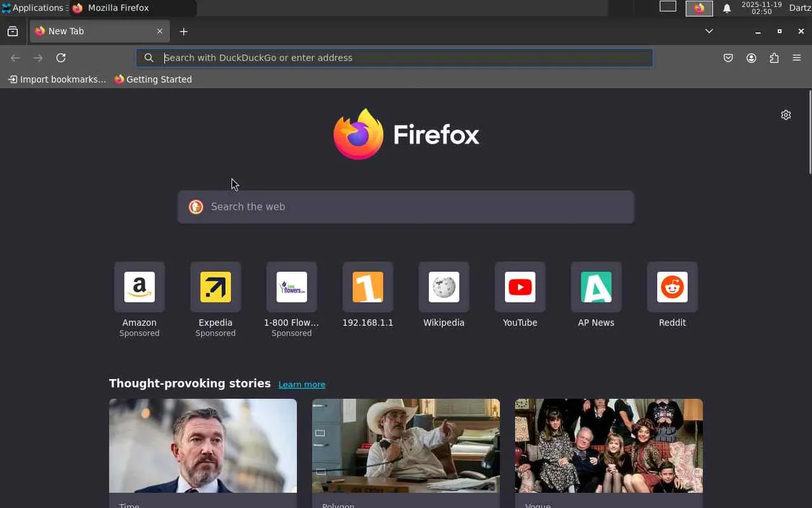This screenshot has height=508, width=812.
Task: Open the notifications bell in the panel
Action: (727, 8)
